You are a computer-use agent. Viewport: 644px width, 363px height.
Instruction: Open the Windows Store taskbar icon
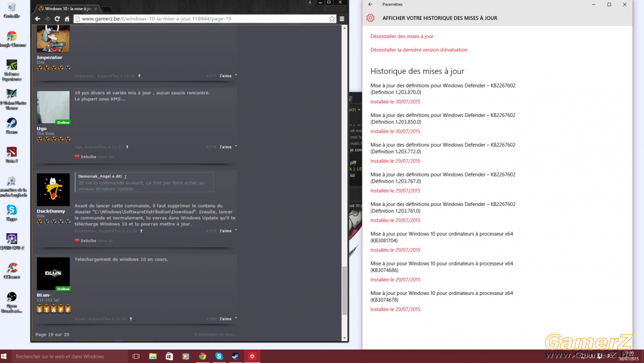click(x=169, y=356)
